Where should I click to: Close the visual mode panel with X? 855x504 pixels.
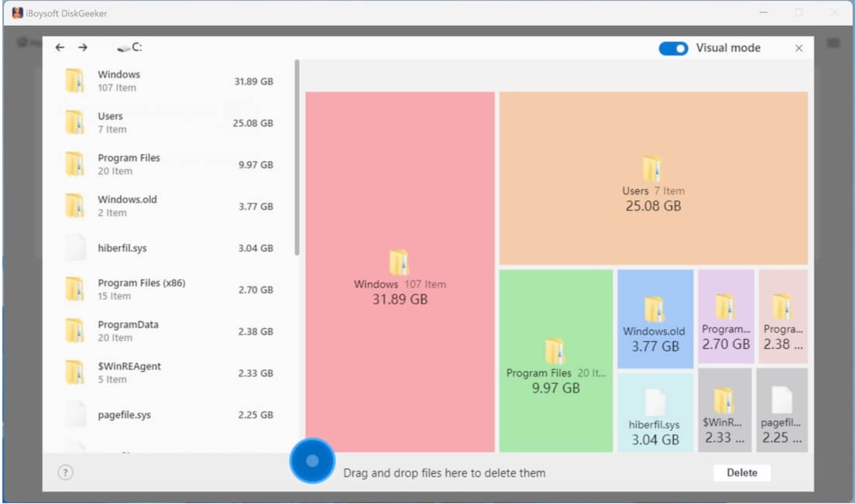coord(799,48)
